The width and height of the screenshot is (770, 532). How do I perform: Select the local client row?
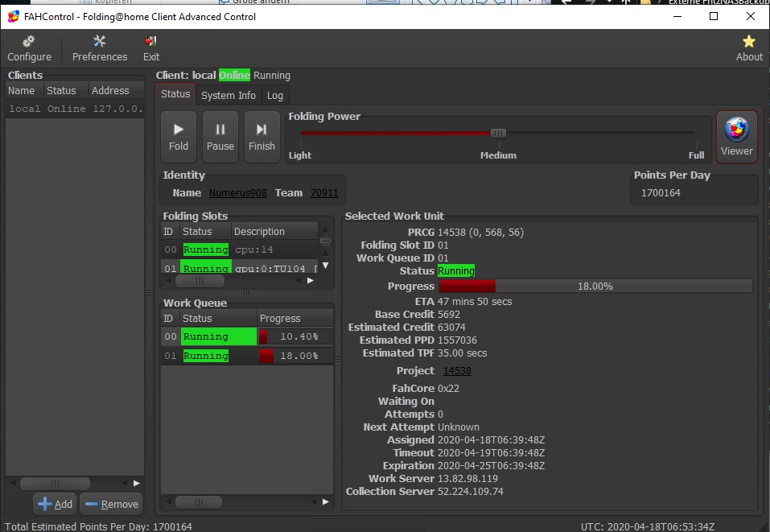click(x=75, y=109)
